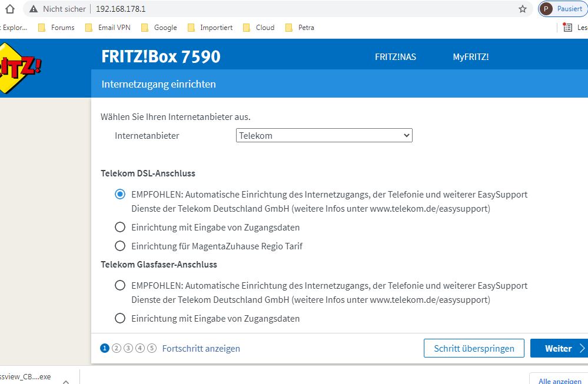The height and width of the screenshot is (384, 588).
Task: Open the Internetanbieter dropdown showing Telekom
Action: click(324, 136)
